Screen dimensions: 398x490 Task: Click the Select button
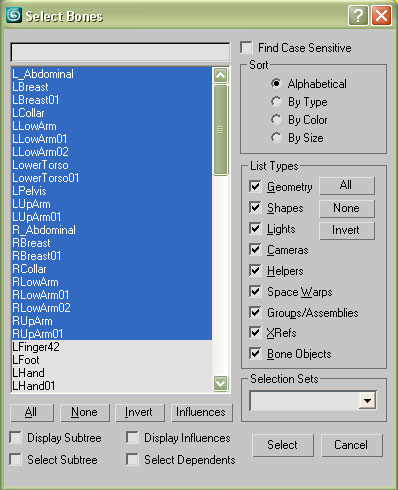[x=283, y=445]
